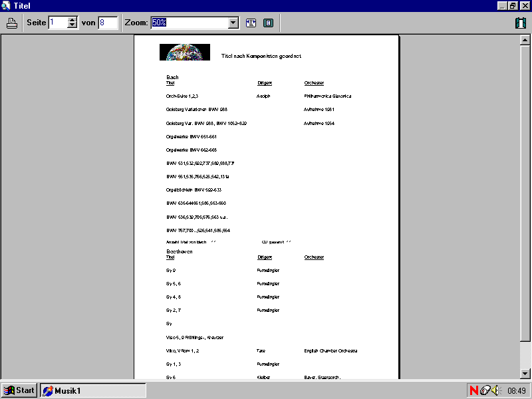Click the middle system tray icon
Screen dimensions: 532x399
click(485, 390)
